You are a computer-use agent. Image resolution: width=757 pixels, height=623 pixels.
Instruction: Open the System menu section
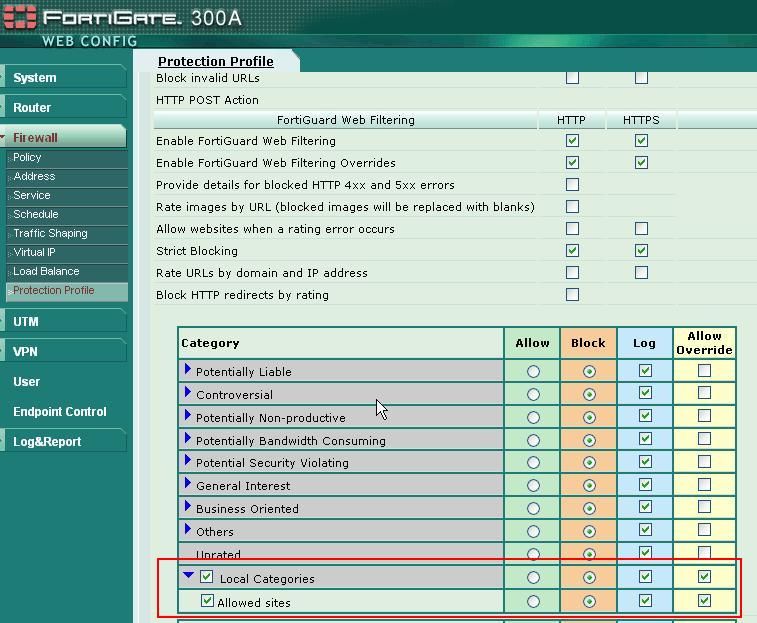pyautogui.click(x=35, y=78)
